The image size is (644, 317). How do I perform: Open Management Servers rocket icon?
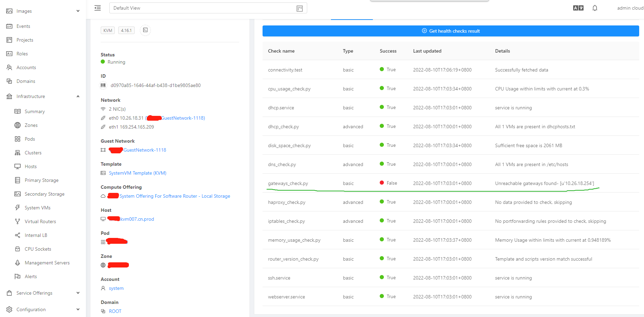tap(18, 263)
